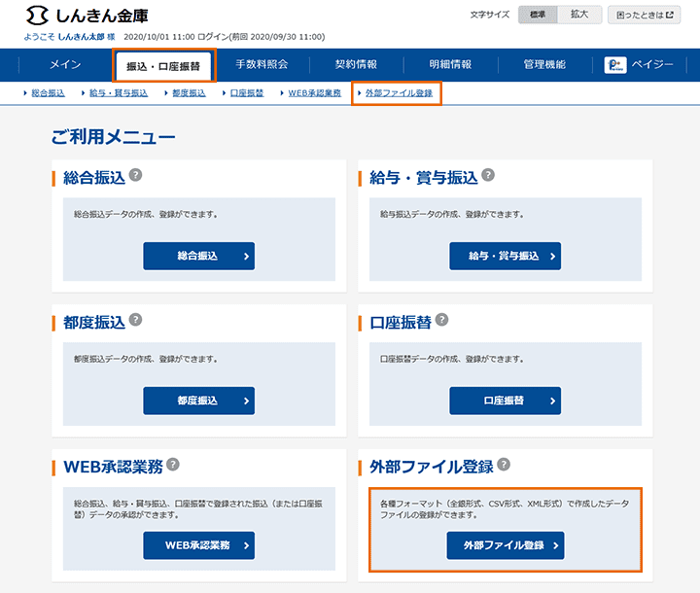Click the help icon beside 給与・賞与振込 heading

point(488,175)
